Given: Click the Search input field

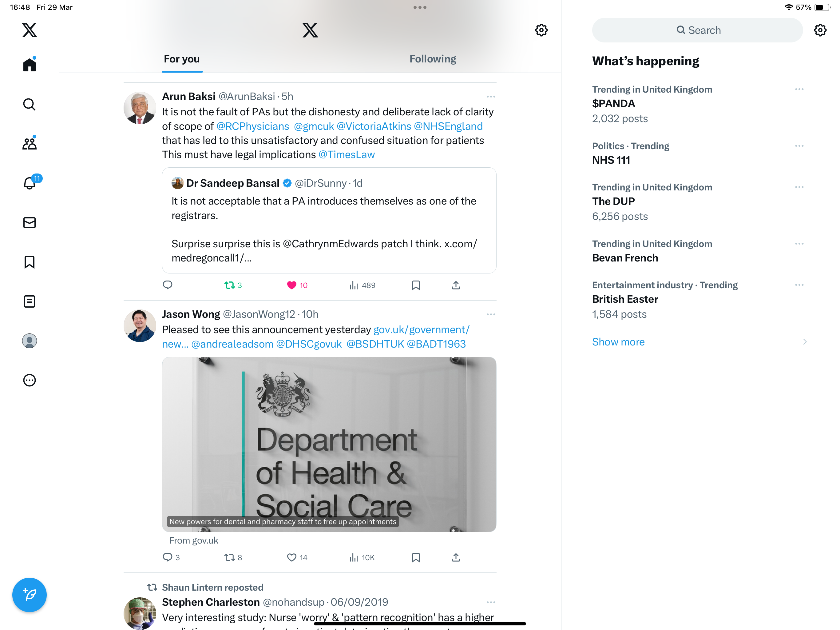Looking at the screenshot, I should tap(697, 30).
